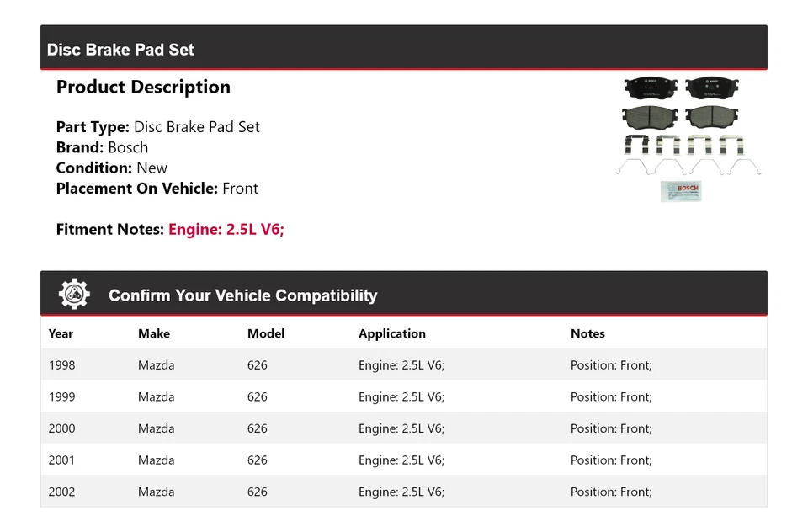This screenshot has height=532, width=808.
Task: Click the Disc Brake Pad Set header
Action: pyautogui.click(x=120, y=50)
